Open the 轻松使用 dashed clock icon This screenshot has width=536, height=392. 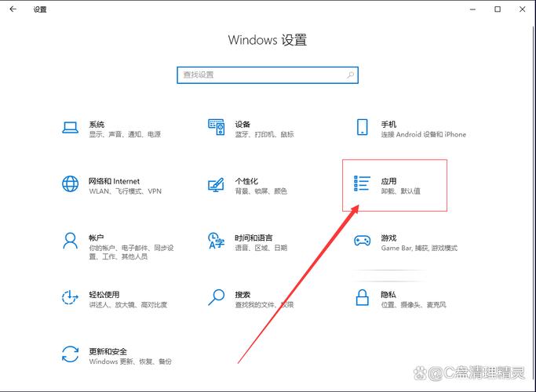[x=70, y=297]
